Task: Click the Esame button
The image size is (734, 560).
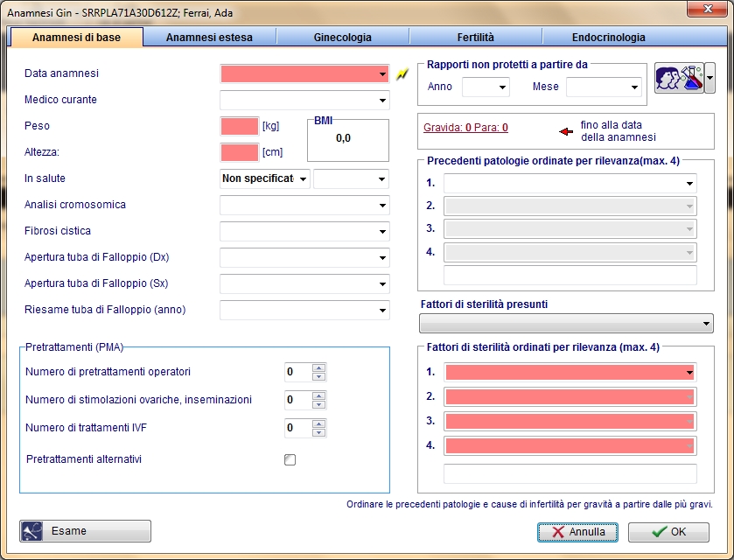Action: coord(85,531)
